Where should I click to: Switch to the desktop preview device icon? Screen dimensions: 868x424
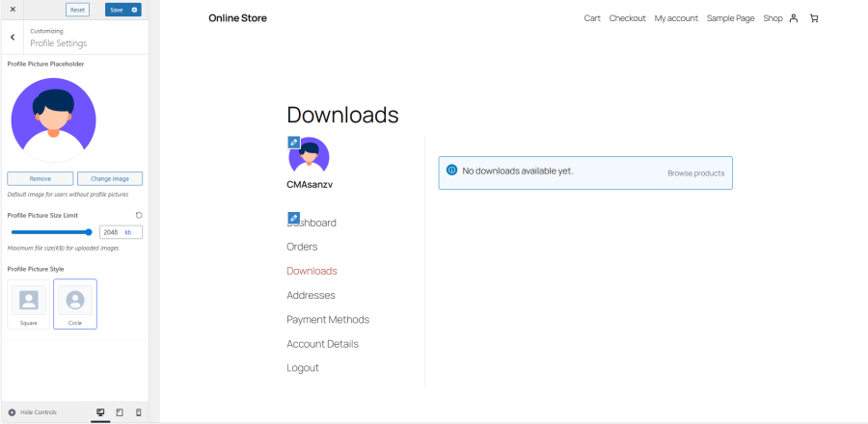click(100, 412)
